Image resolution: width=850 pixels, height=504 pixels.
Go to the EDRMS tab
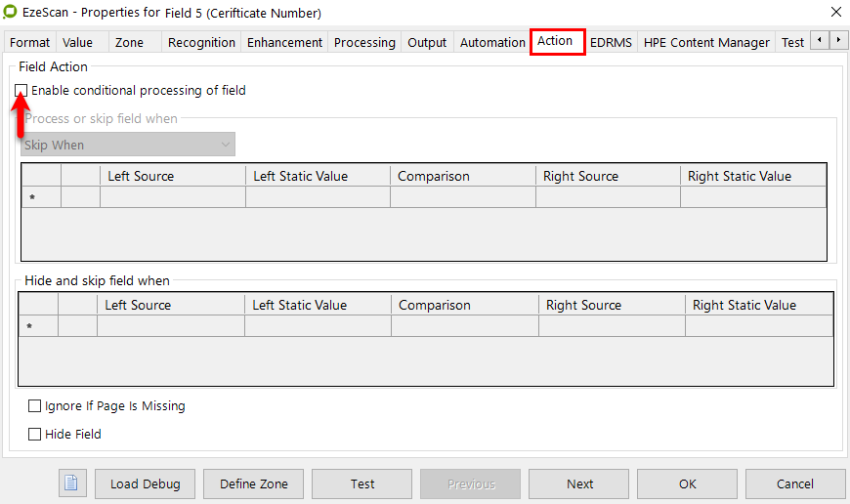611,42
